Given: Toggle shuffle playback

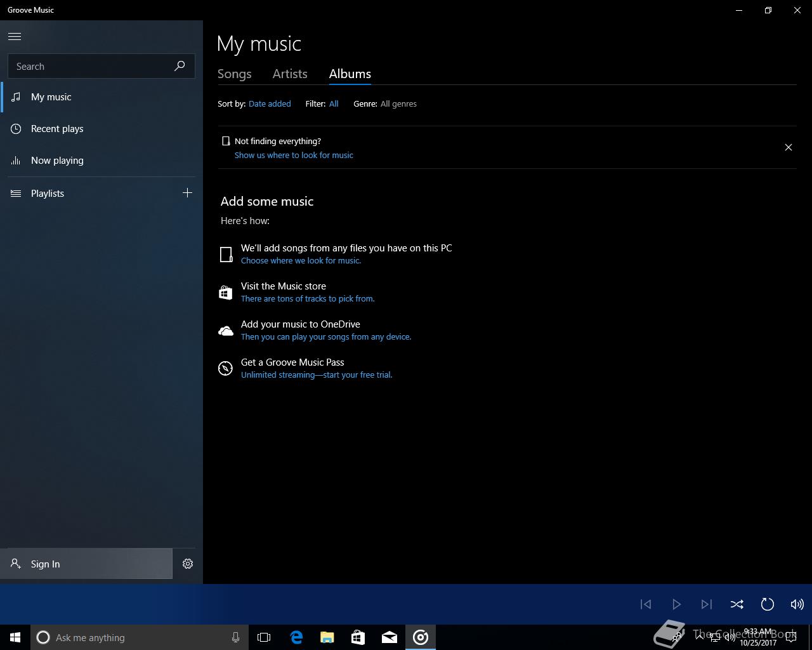Looking at the screenshot, I should pyautogui.click(x=737, y=604).
